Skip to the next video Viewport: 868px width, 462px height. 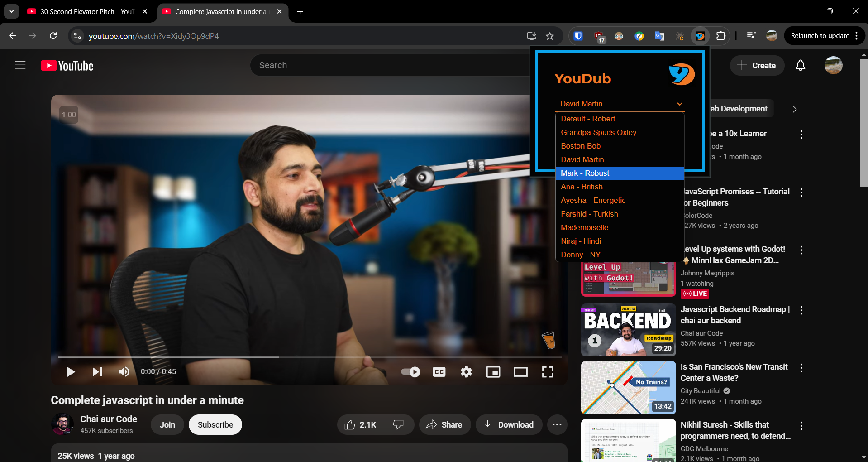tap(97, 372)
